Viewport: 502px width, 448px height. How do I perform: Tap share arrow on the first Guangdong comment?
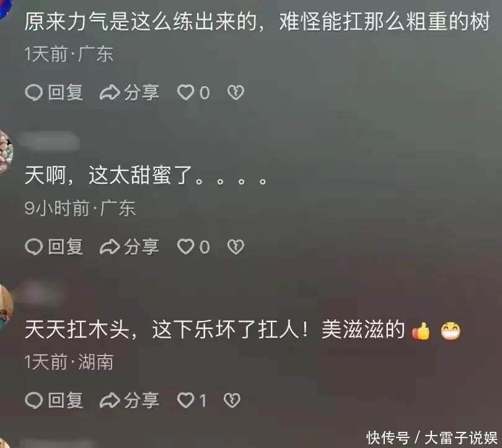(130, 93)
